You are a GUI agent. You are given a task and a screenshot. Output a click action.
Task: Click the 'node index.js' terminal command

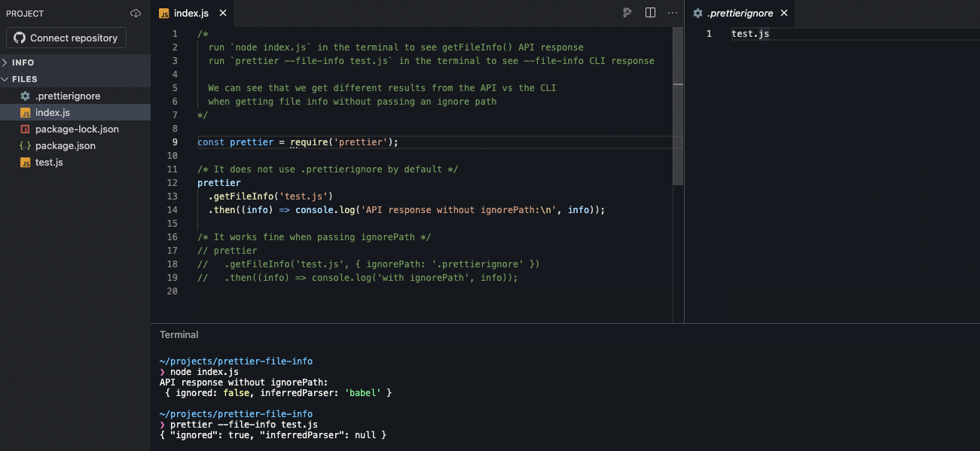(x=204, y=372)
